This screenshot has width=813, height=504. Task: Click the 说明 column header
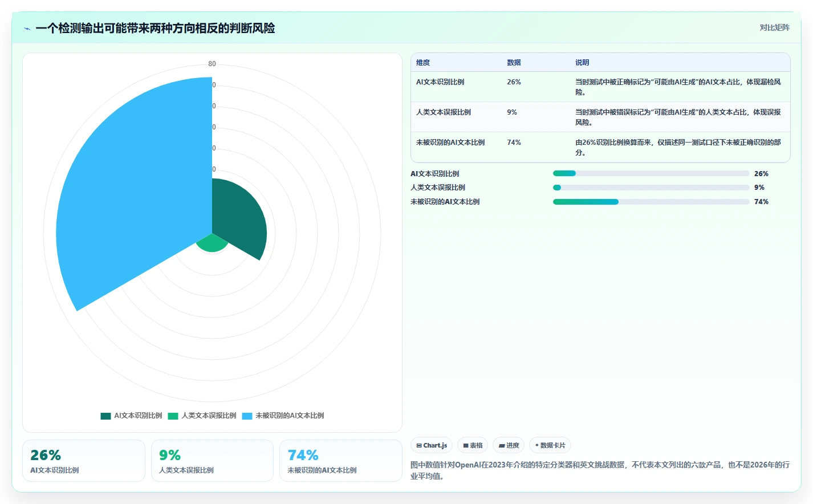582,63
